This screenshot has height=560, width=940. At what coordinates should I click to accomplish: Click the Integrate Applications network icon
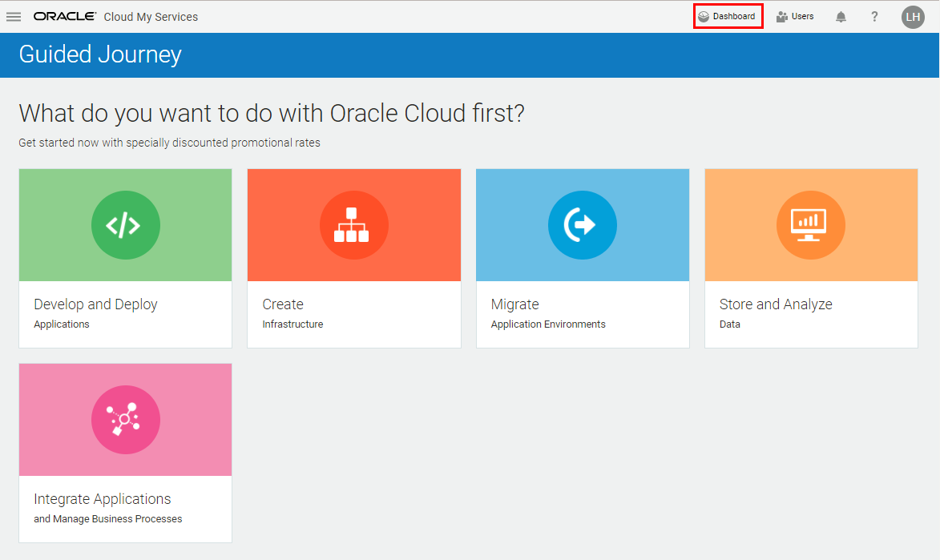125,419
